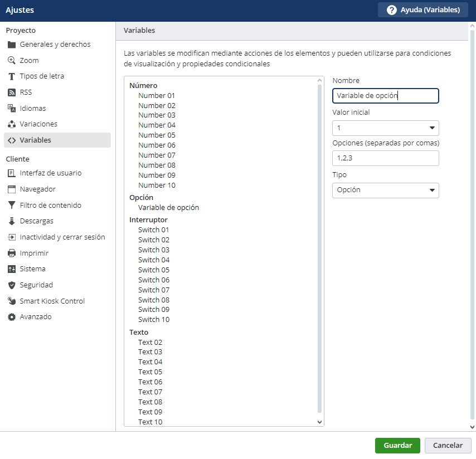Open the Valor inicial dropdown
The image size is (476, 459).
(385, 128)
